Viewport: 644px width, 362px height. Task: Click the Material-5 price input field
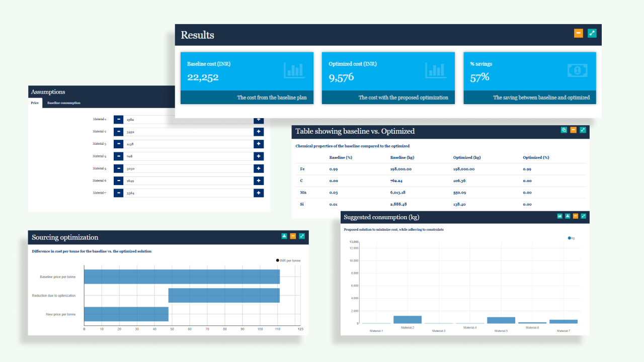tap(189, 169)
